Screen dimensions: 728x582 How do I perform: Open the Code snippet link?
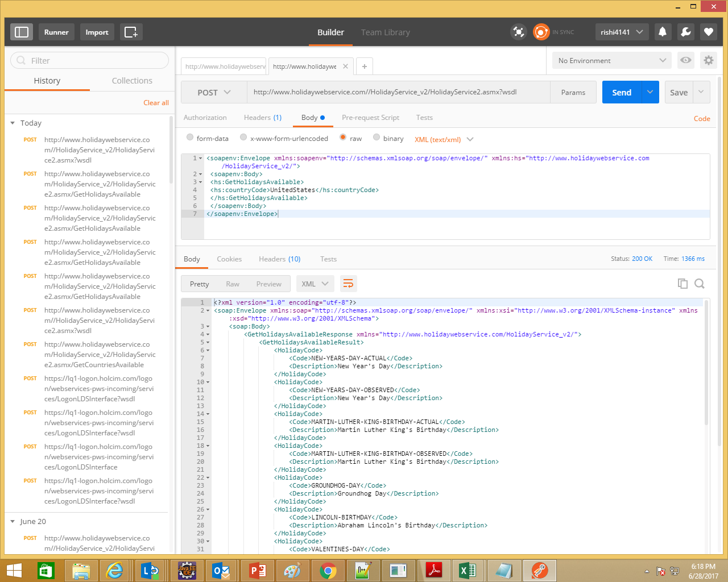point(702,118)
